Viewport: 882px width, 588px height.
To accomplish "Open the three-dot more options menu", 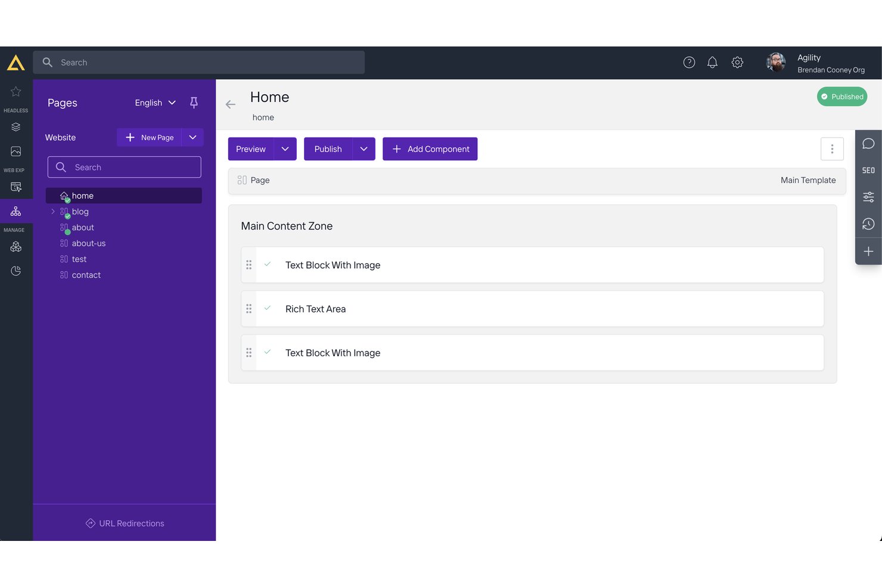I will pyautogui.click(x=832, y=149).
